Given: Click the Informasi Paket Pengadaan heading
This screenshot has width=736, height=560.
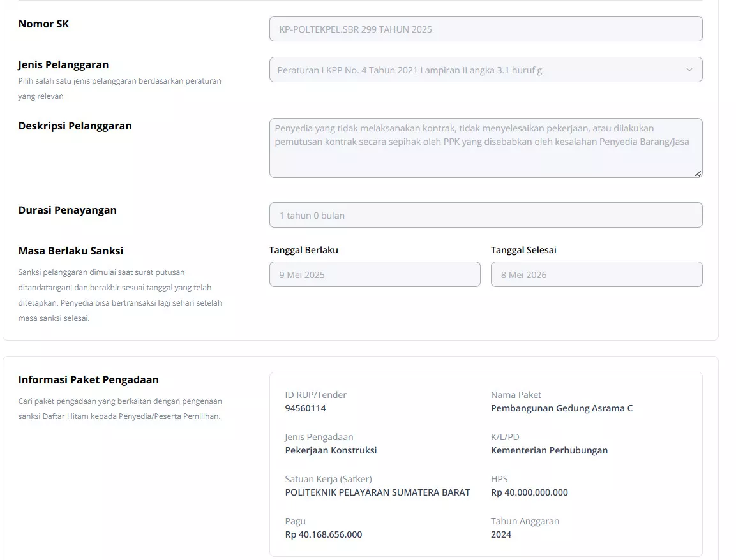Looking at the screenshot, I should click(88, 379).
